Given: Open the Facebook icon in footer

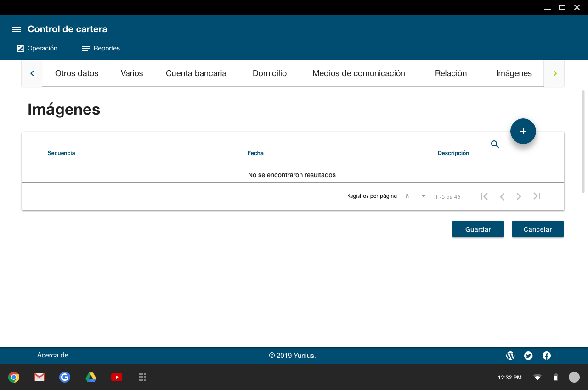Looking at the screenshot, I should (x=547, y=356).
